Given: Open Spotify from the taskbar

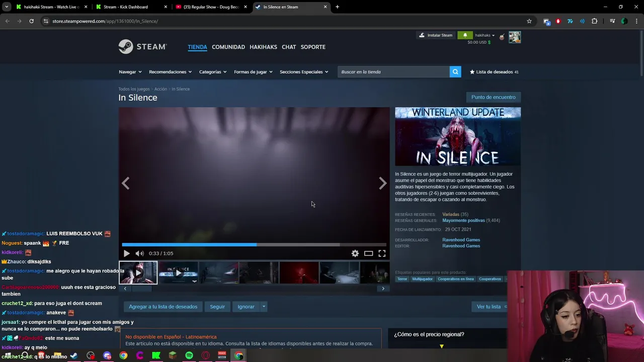Looking at the screenshot, I should pos(189,355).
